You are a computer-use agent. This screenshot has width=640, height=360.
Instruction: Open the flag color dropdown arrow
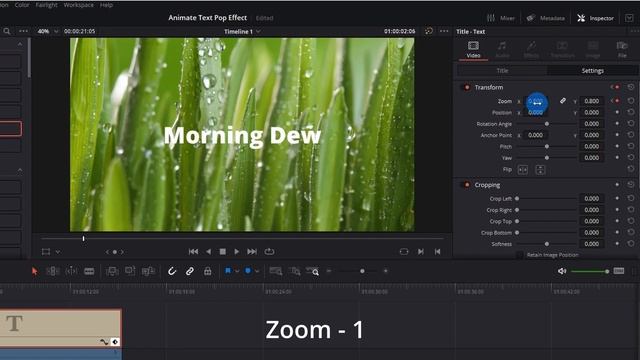237,271
